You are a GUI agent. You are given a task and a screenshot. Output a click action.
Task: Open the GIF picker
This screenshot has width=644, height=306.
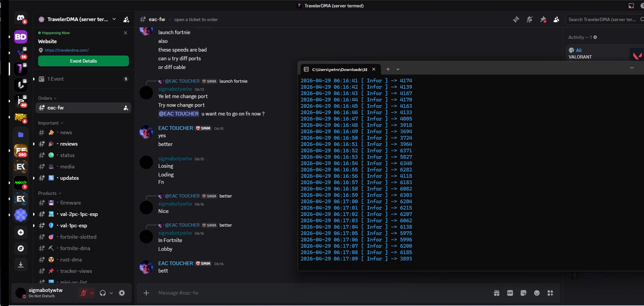point(510,293)
